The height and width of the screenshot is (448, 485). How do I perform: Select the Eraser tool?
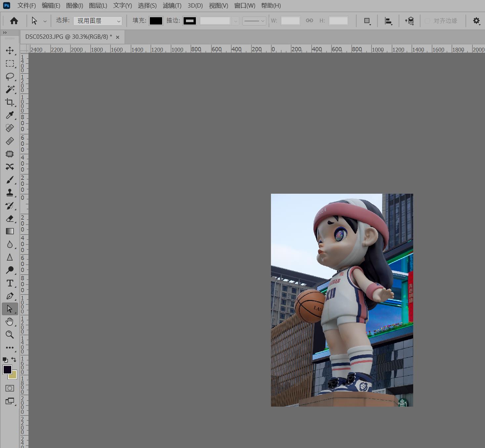[10, 219]
